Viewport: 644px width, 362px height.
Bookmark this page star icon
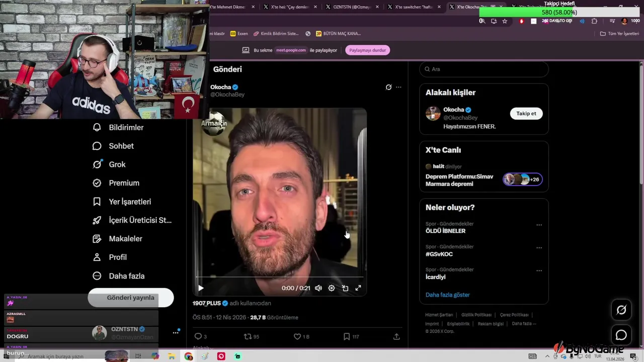pos(505,21)
